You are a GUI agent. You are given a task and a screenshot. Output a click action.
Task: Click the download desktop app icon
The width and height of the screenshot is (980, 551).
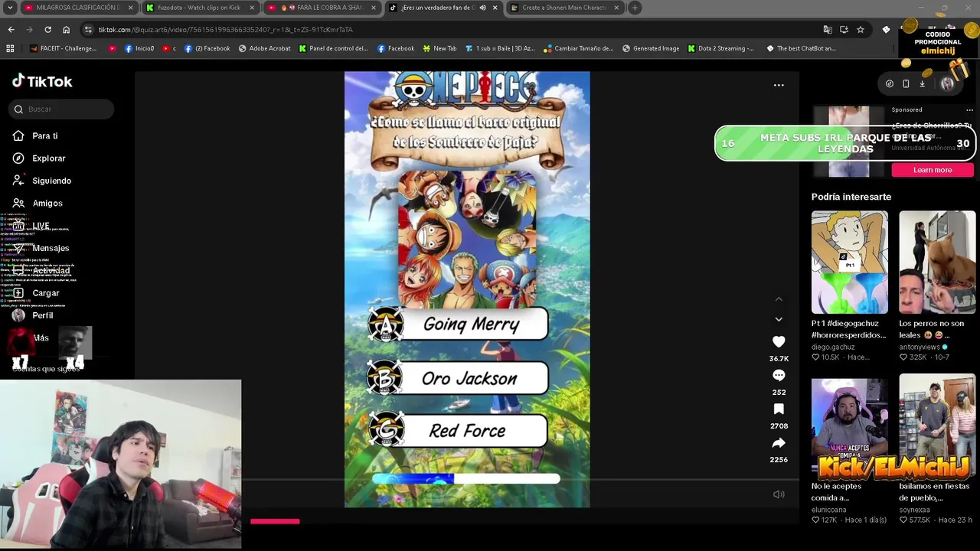[x=923, y=83]
